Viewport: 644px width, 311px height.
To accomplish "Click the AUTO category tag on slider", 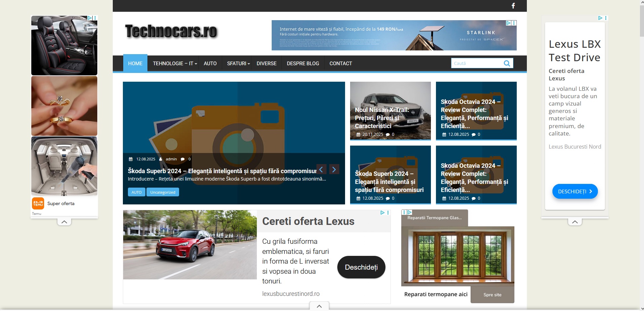I will tap(136, 192).
